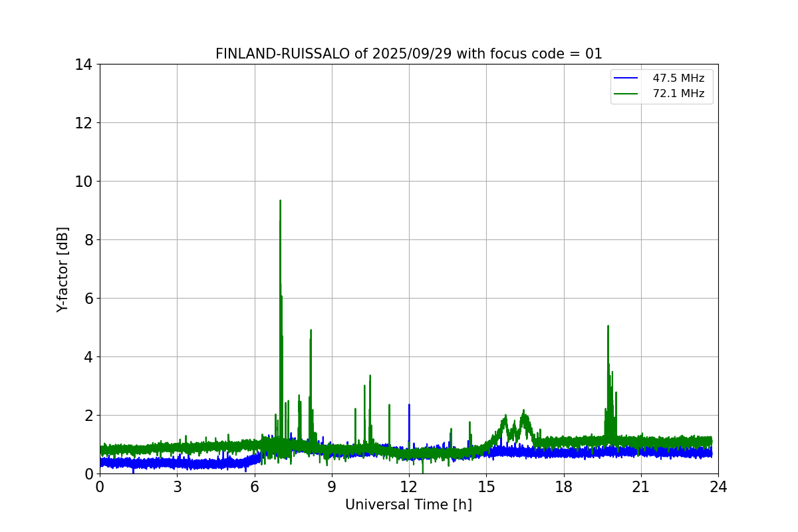Select the 47.5 MHz legend label

(678, 78)
